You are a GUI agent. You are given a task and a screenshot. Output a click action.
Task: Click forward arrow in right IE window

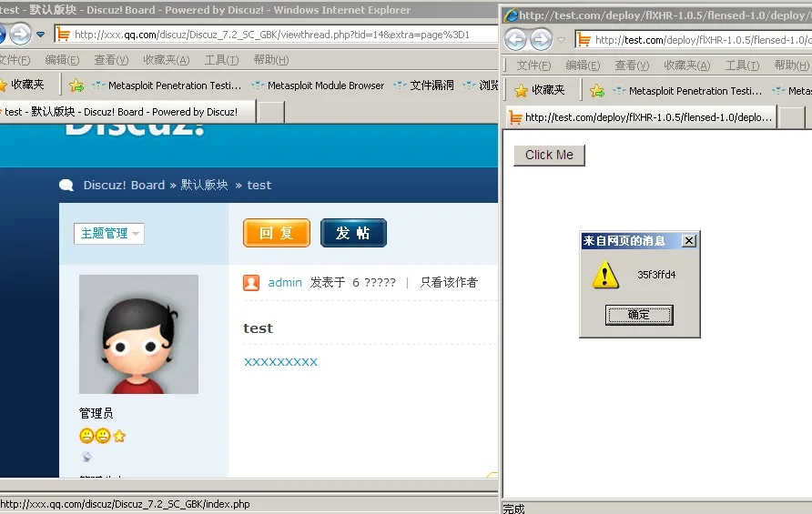(541, 40)
